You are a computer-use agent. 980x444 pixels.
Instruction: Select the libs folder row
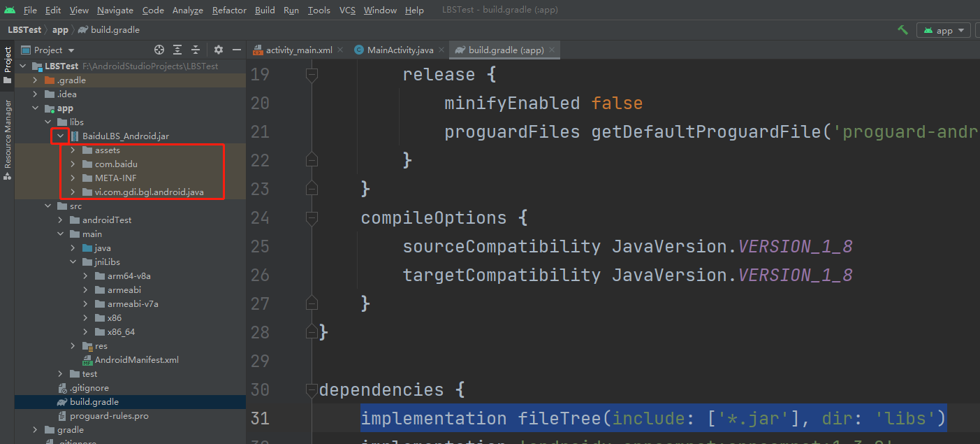(76, 122)
